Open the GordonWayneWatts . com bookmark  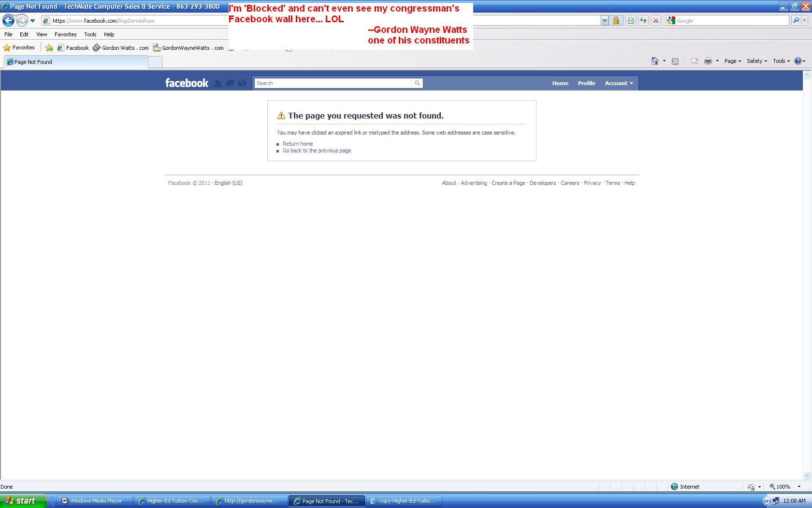click(x=188, y=47)
